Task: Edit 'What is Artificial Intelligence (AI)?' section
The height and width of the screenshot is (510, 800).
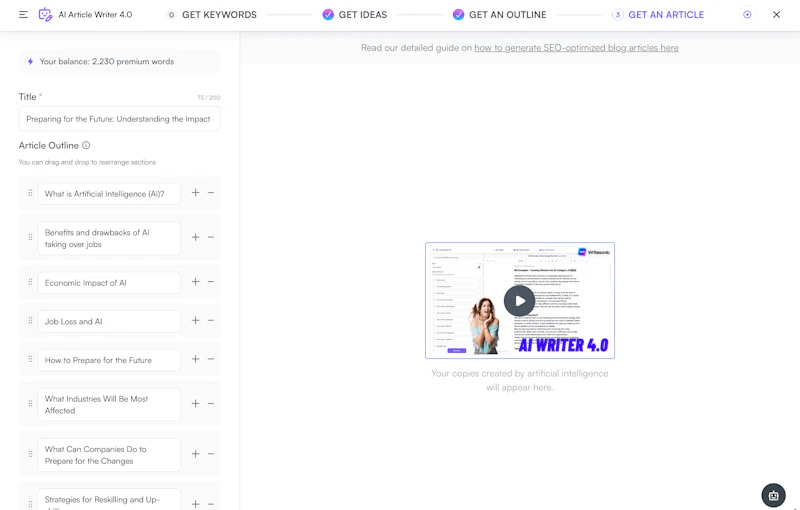Action: point(109,194)
